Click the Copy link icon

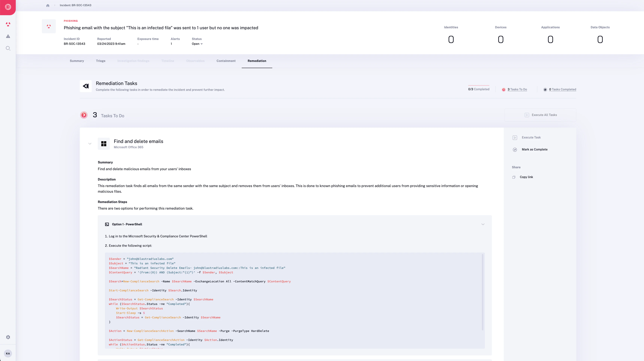click(514, 177)
